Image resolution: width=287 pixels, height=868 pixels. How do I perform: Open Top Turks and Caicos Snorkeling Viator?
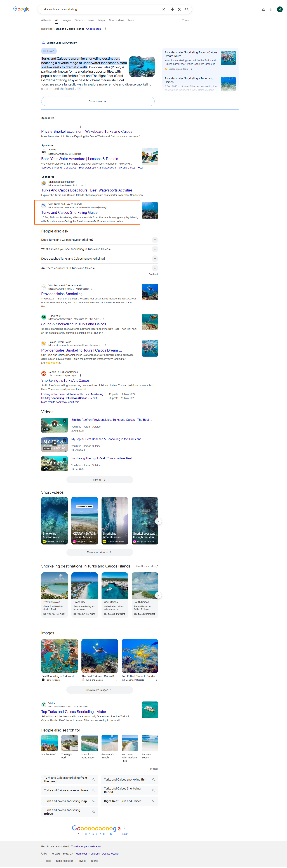tap(74, 712)
